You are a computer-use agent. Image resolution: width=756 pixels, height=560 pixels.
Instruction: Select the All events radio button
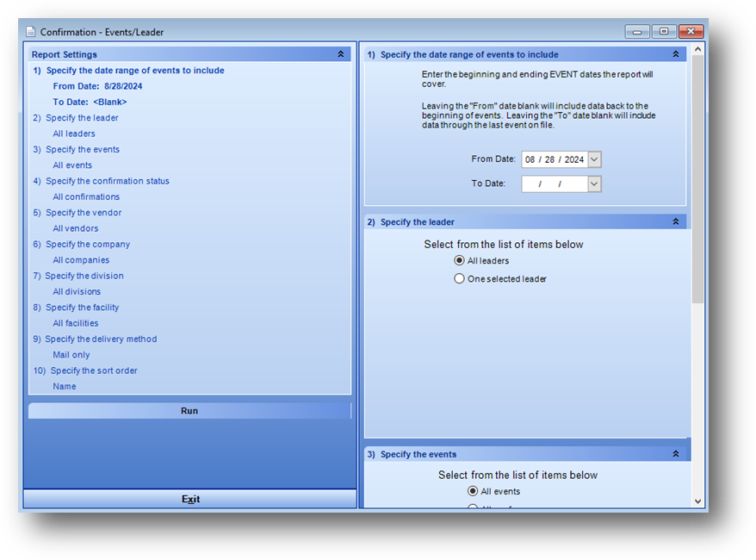pos(473,491)
